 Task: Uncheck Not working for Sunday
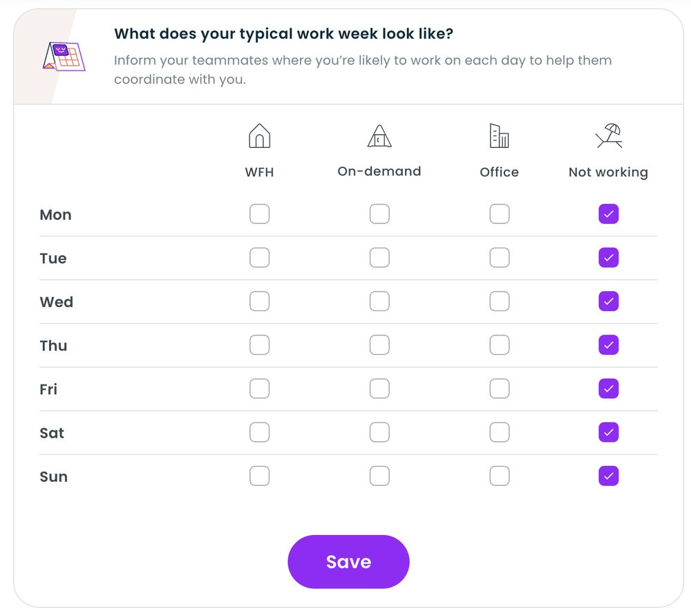click(608, 476)
